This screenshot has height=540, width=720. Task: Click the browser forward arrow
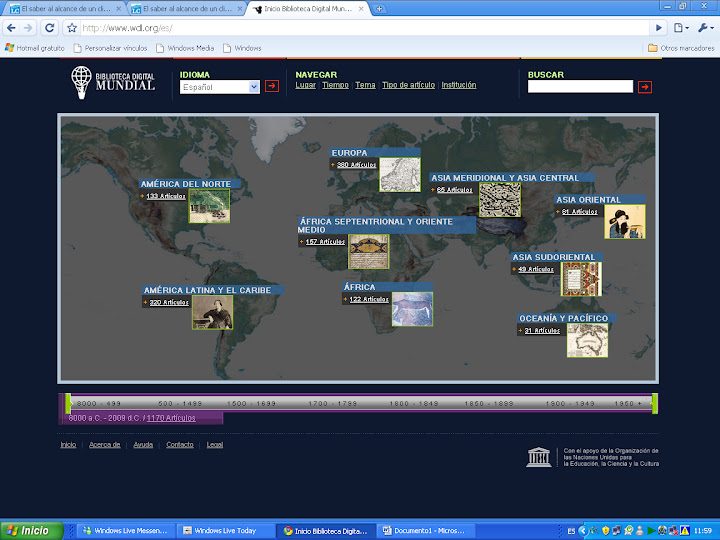pos(28,28)
